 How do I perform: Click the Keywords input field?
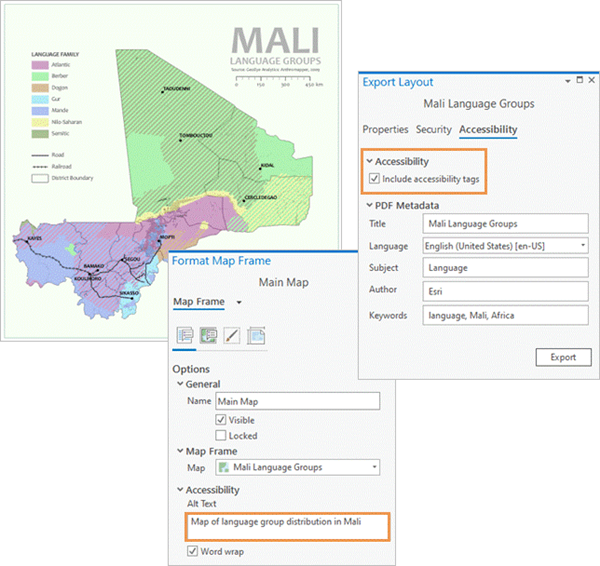pyautogui.click(x=505, y=315)
